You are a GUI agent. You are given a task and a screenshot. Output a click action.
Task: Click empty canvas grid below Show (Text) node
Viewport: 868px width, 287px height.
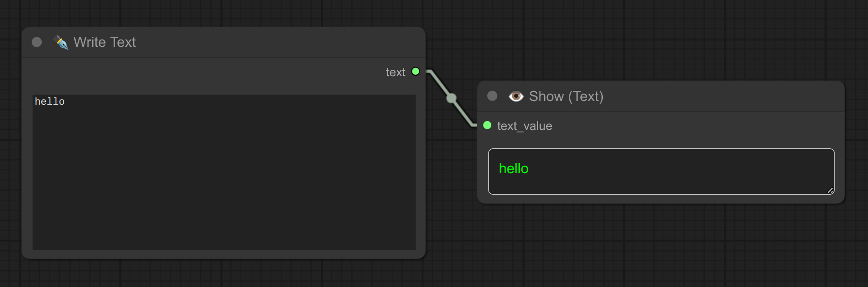pyautogui.click(x=661, y=248)
